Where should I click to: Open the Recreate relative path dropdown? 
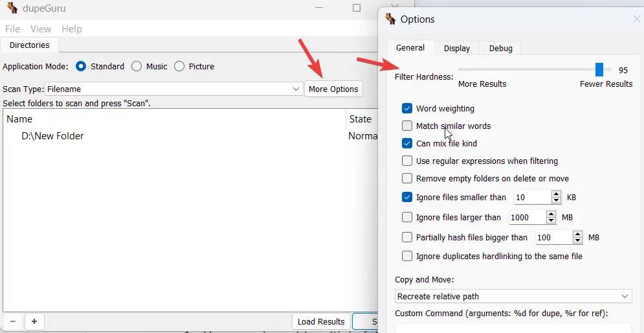point(513,297)
